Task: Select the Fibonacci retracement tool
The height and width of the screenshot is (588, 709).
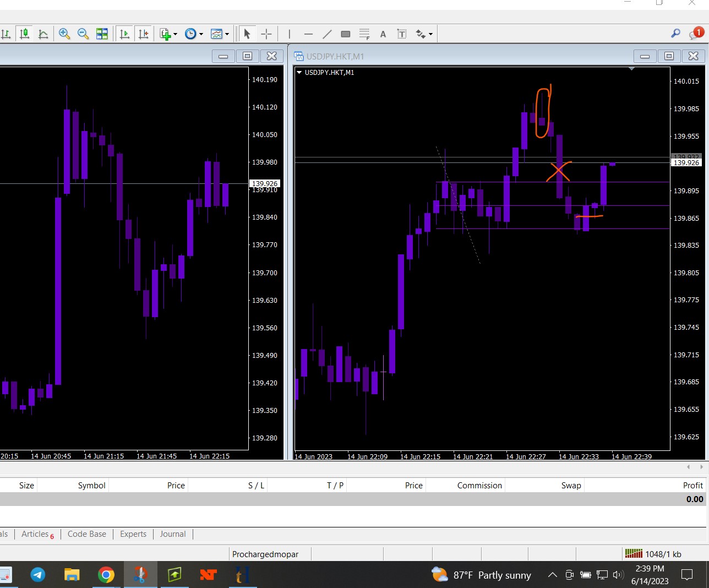Action: [364, 34]
